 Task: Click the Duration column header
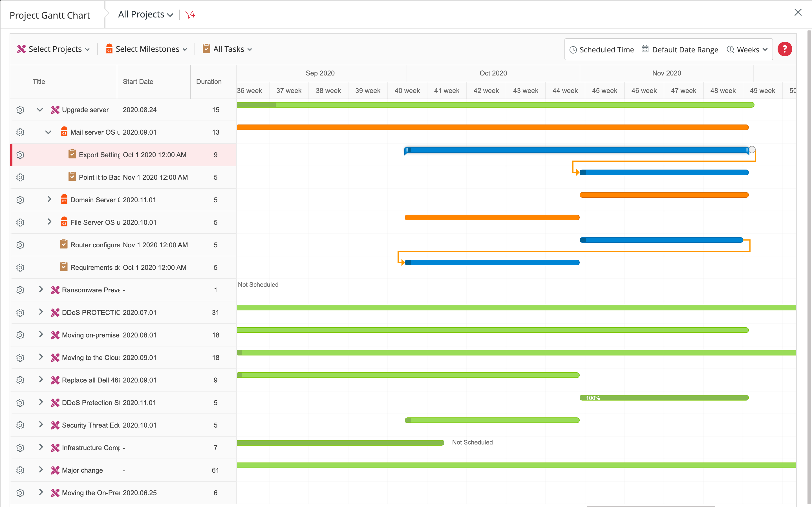(x=209, y=81)
